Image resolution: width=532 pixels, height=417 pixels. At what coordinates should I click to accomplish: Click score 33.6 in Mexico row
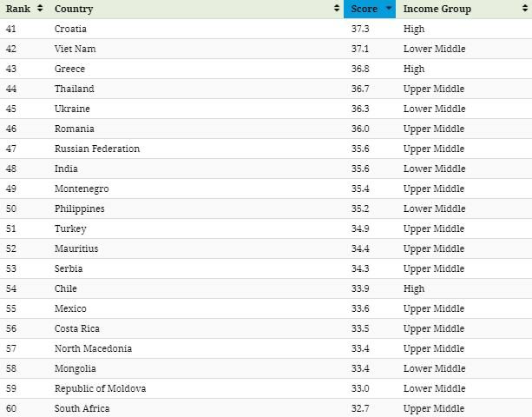(360, 308)
